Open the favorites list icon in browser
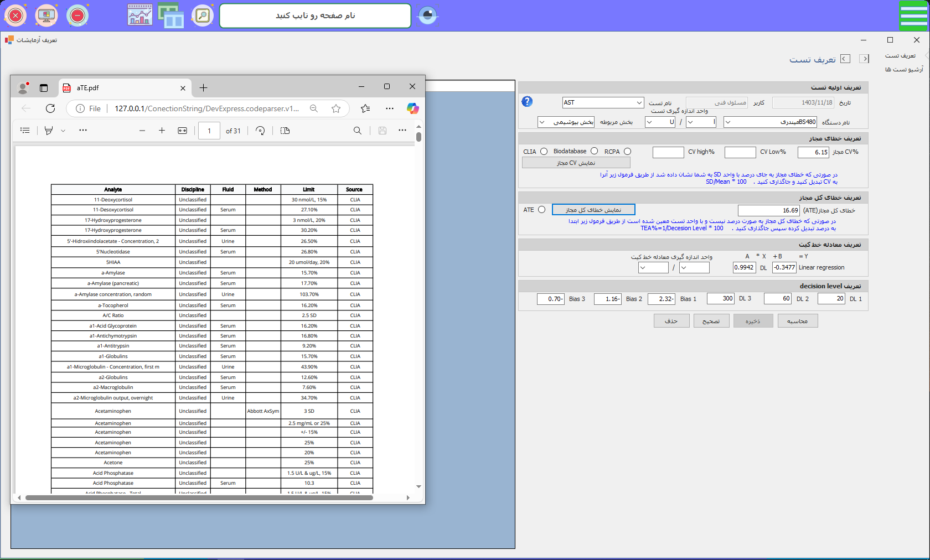 365,108
